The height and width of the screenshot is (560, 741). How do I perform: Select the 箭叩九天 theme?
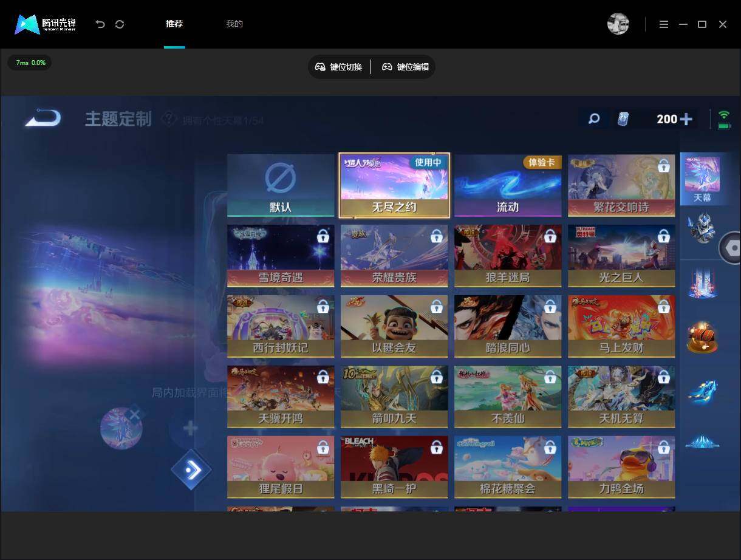coord(394,397)
